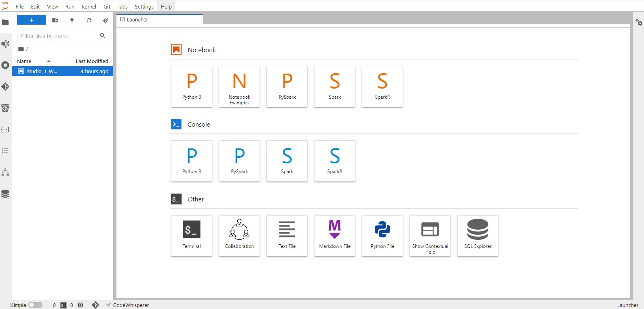Click the JupyterLab logo icon
Viewport: 644px width, 309px height.
pos(5,6)
